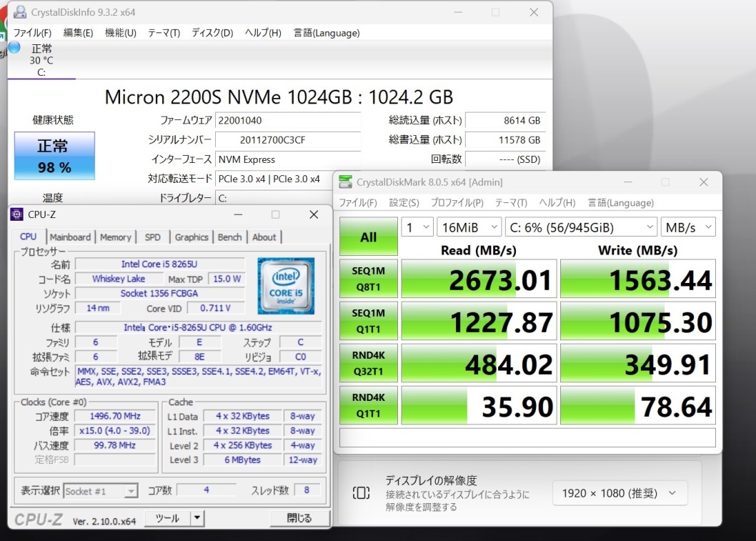Click the Intel Core i5 inside logo
The height and width of the screenshot is (541, 756).
pos(286,285)
